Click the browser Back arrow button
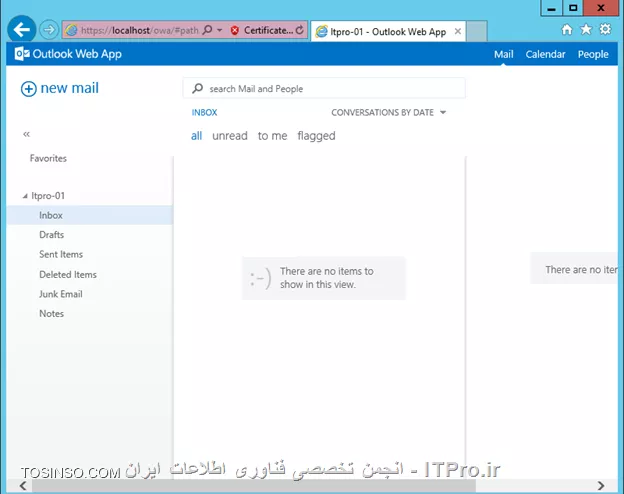The image size is (624, 494). tap(22, 29)
